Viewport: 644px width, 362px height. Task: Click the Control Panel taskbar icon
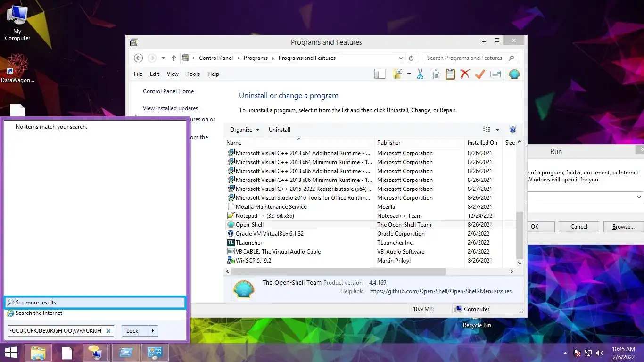(x=155, y=353)
